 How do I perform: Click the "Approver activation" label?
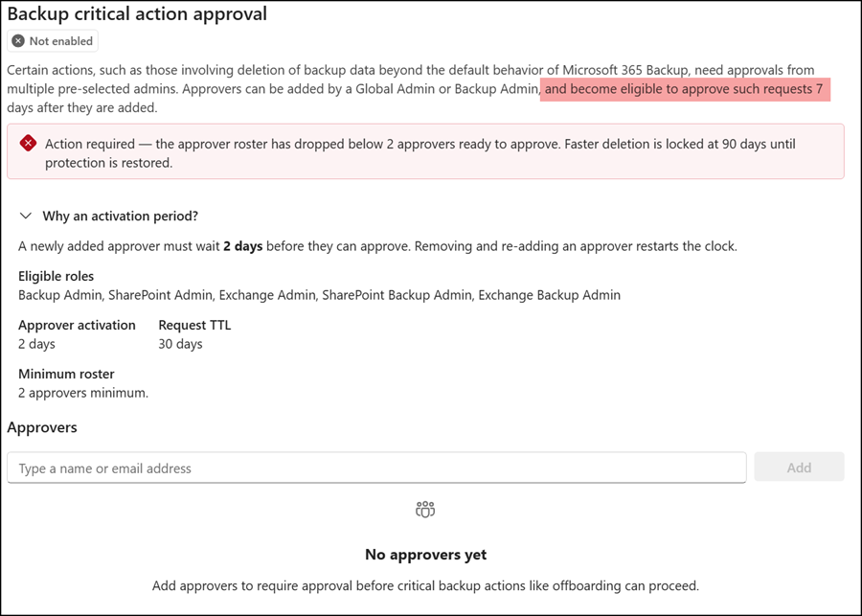[x=77, y=325]
